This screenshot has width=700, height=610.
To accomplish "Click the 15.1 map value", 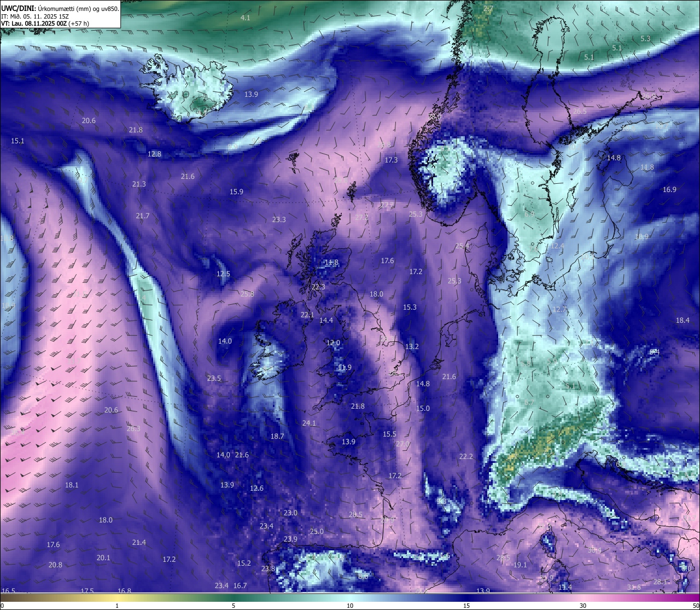I will [x=17, y=141].
